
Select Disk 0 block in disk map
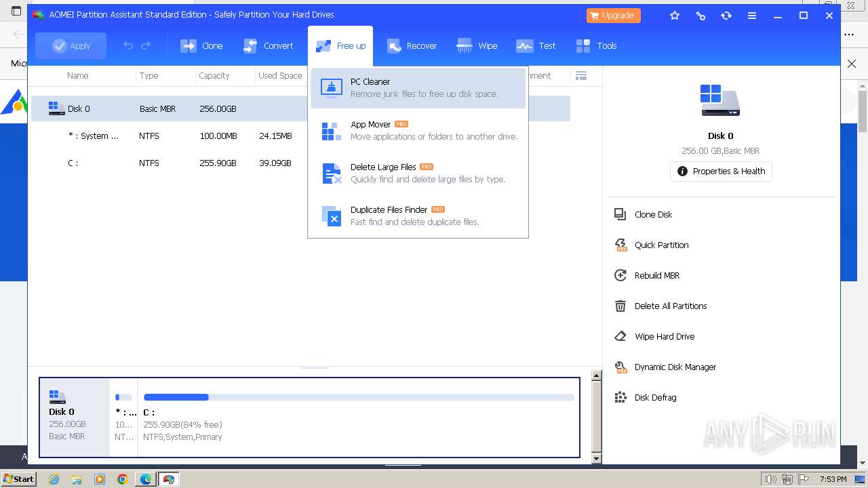pos(75,417)
